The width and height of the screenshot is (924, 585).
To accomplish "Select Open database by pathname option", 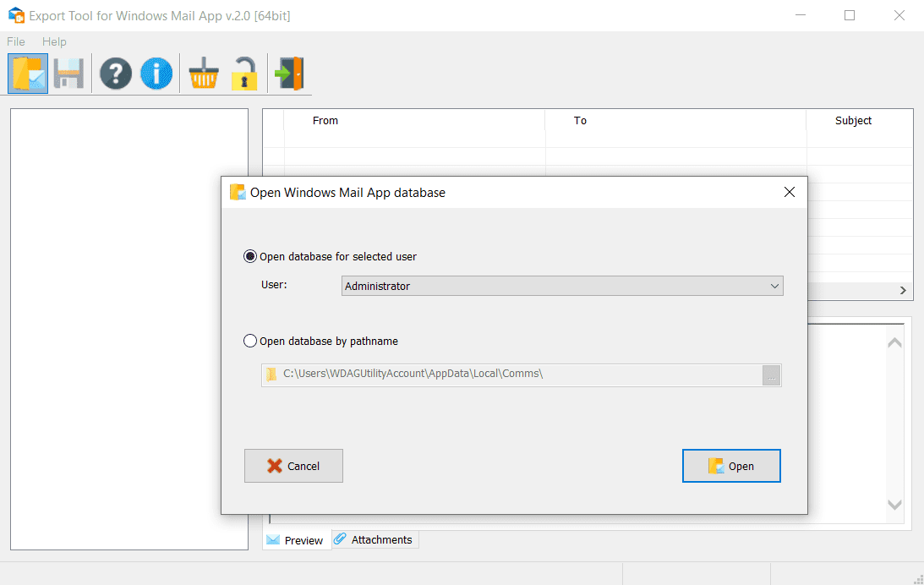I will click(x=250, y=342).
